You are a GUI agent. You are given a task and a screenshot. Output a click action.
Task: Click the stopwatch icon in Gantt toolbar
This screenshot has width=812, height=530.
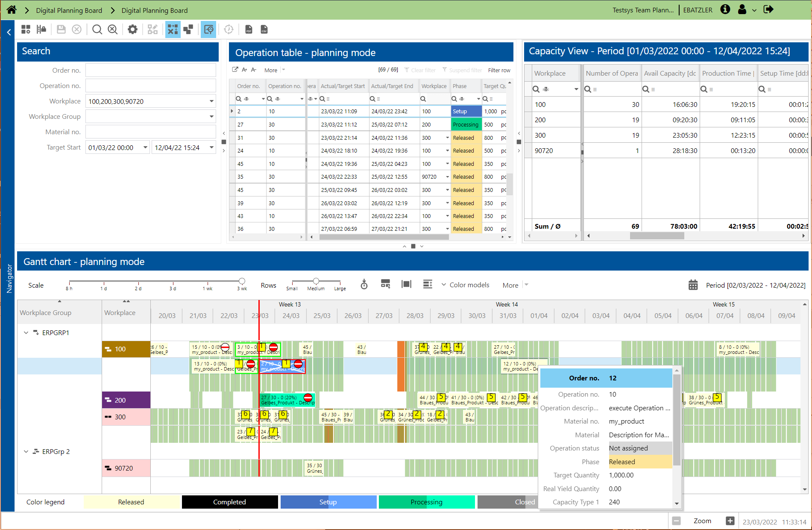point(364,285)
